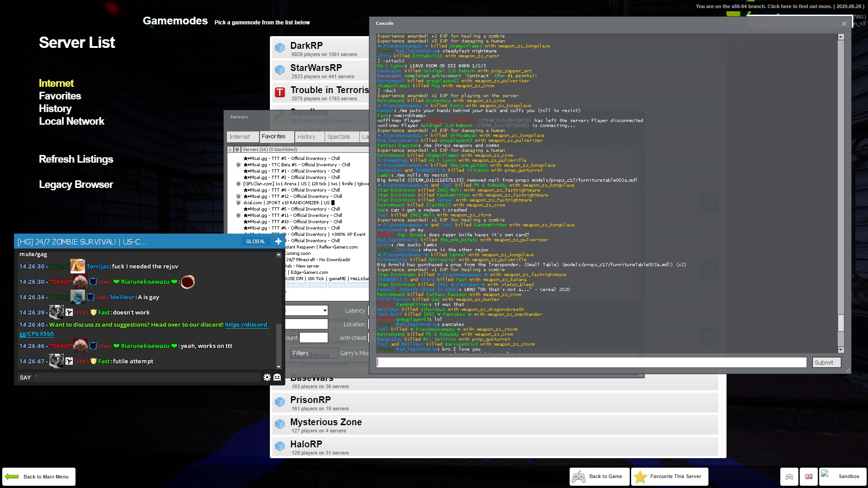The width and height of the screenshot is (868, 488).
Task: Click Back to Game button
Action: [x=599, y=477]
